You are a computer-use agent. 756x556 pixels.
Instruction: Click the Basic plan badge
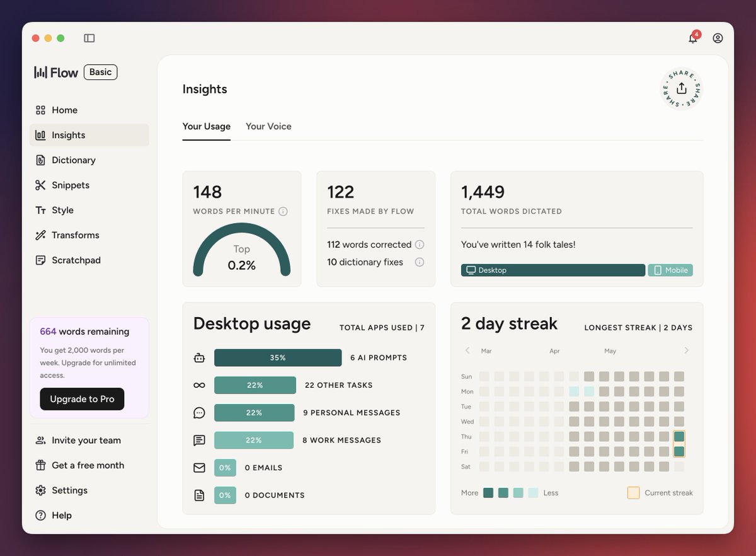click(x=100, y=72)
